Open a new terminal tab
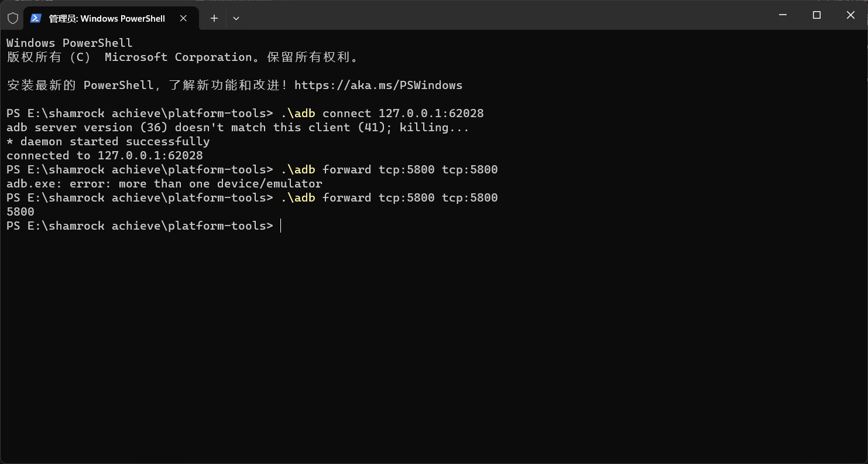 tap(214, 18)
